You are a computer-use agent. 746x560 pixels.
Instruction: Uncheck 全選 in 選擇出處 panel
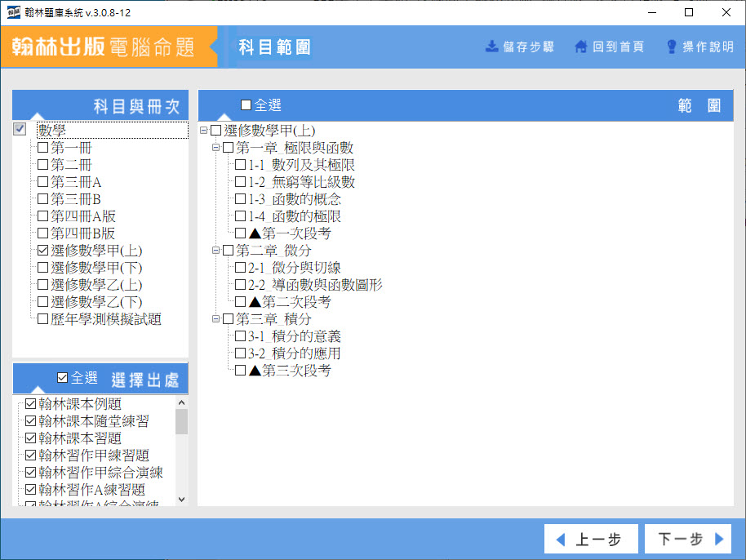[63, 378]
